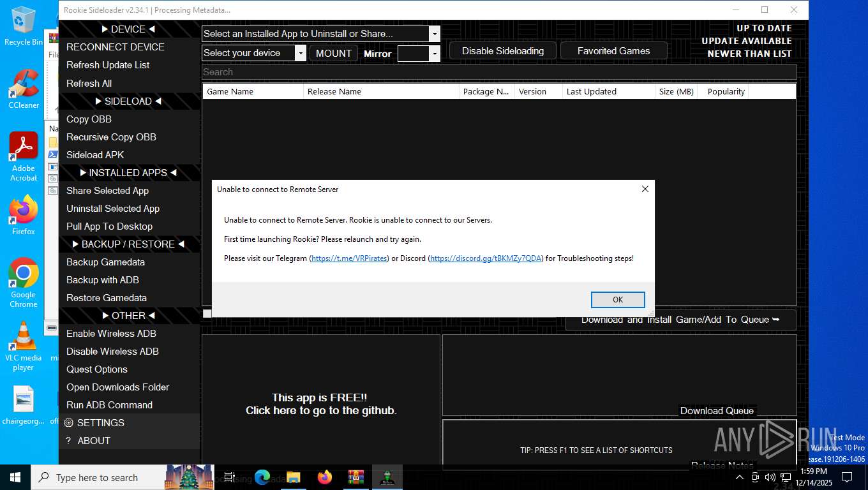The height and width of the screenshot is (490, 868).
Task: Open Favorited Games
Action: (x=613, y=51)
